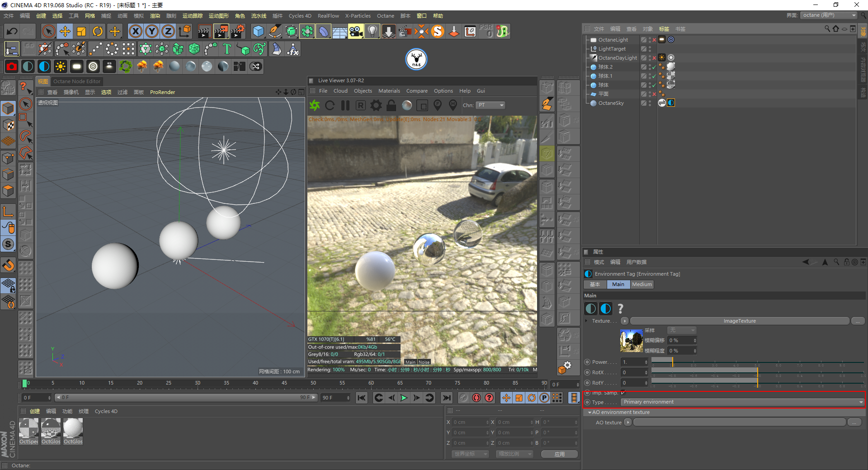The width and height of the screenshot is (868, 470).
Task: Click the Octane sun daylight icon
Action: pyautogui.click(x=60, y=66)
